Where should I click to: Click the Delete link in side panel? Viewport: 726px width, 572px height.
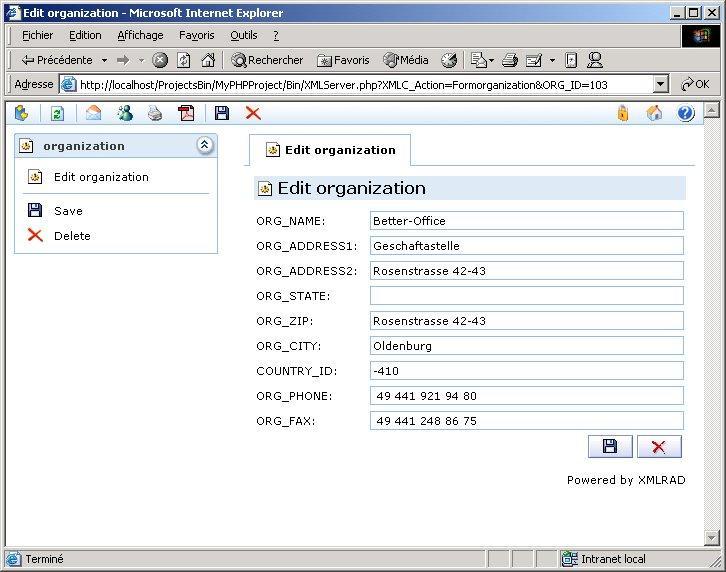pos(72,236)
